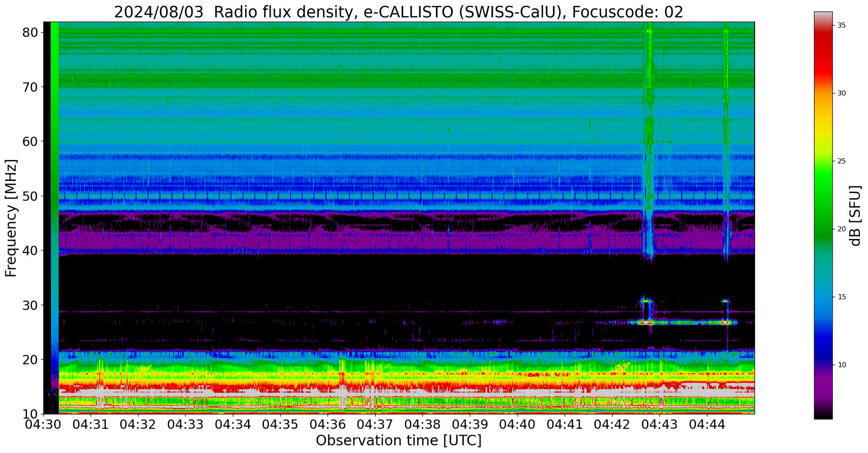
Task: Click the colorbar tick label 30
Action: coord(842,93)
